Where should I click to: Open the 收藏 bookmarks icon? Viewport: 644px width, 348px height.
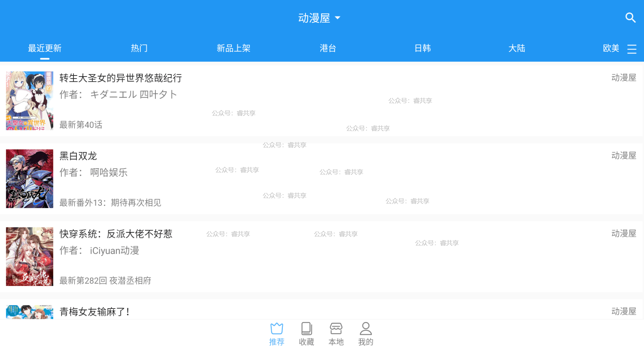(306, 329)
